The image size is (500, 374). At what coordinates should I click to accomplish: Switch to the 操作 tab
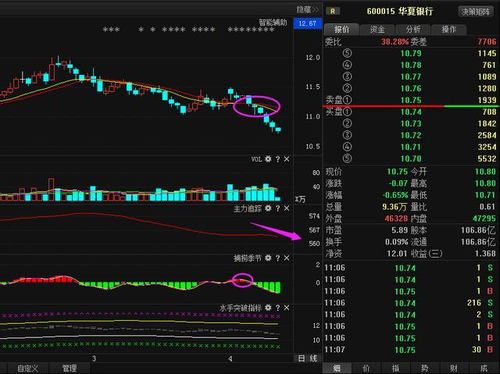coord(449,29)
